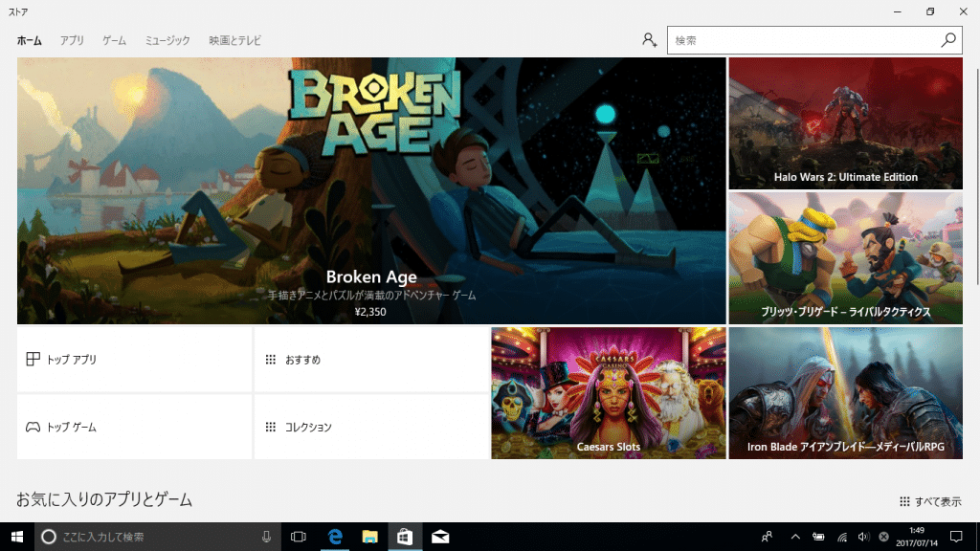Open Task View from taskbar
The image size is (980, 551).
[299, 537]
